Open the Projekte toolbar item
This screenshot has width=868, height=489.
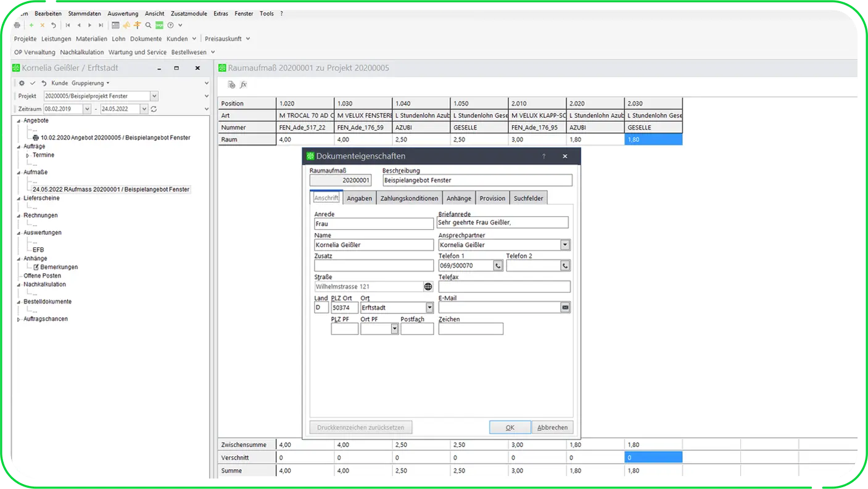click(25, 39)
